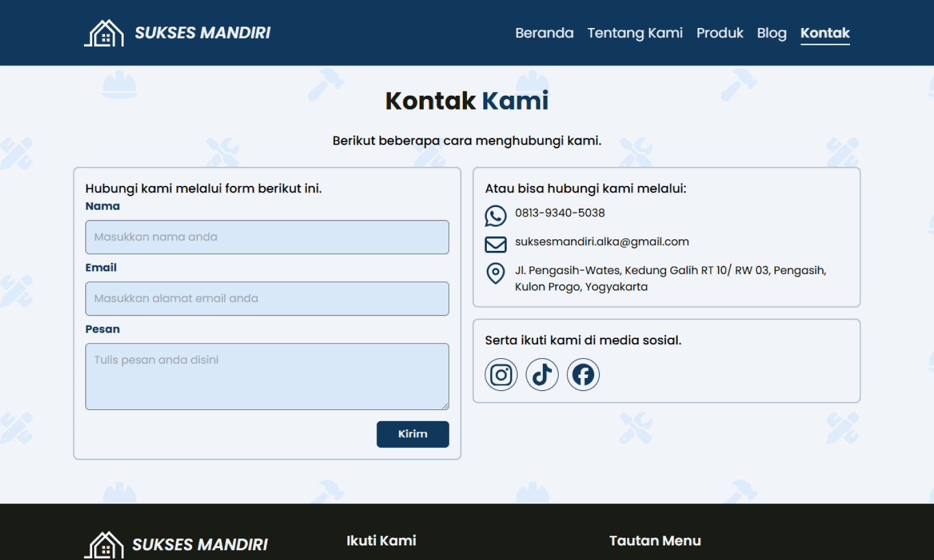Open the Tentang Kami menu item
Viewport: 934px width, 560px height.
click(x=635, y=33)
